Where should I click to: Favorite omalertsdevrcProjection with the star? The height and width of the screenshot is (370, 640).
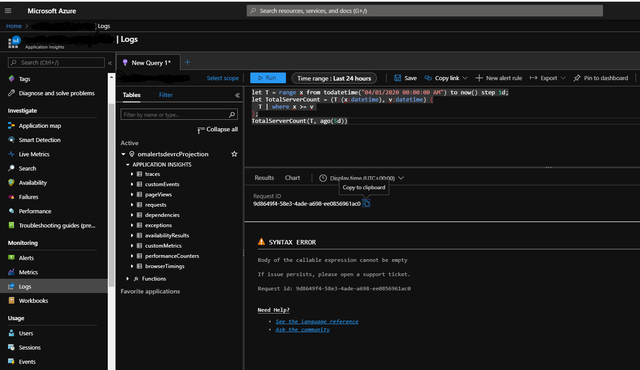[234, 154]
